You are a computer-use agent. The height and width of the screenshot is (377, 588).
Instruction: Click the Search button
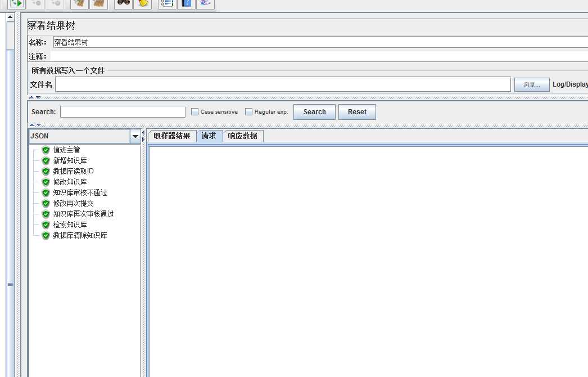click(314, 112)
